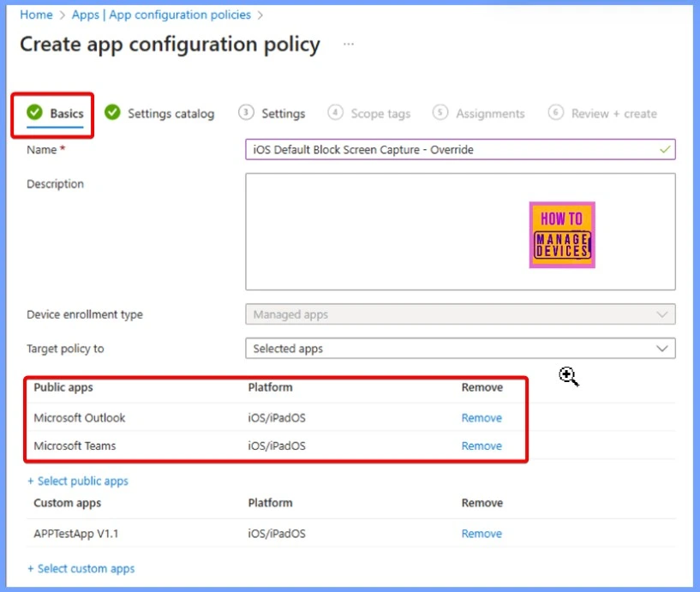Remove APPTestApp V1.1 custom app
The width and height of the screenshot is (700, 592).
482,534
